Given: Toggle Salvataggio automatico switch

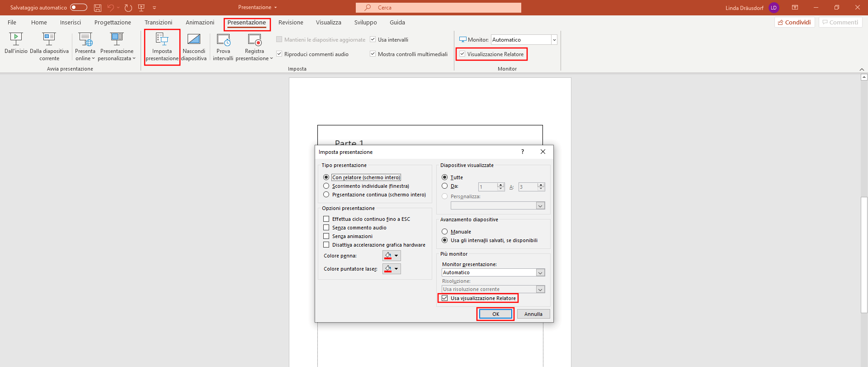Looking at the screenshot, I should (x=79, y=7).
